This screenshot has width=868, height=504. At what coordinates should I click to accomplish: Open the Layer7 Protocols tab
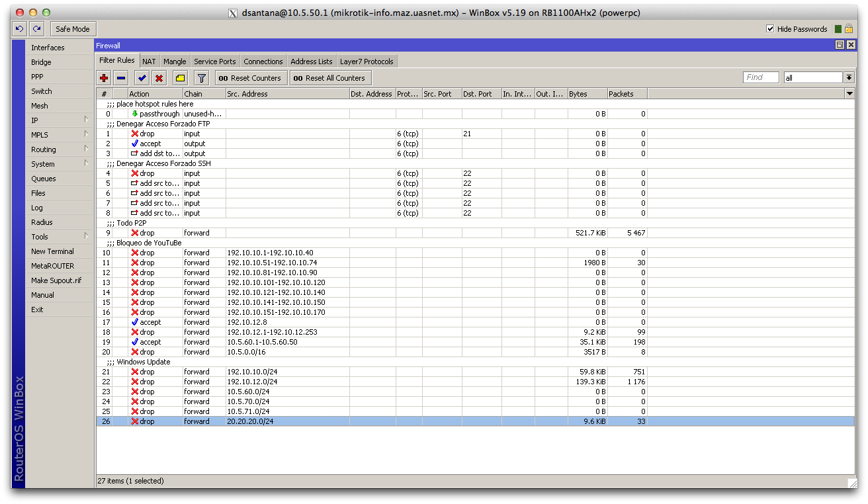click(367, 62)
